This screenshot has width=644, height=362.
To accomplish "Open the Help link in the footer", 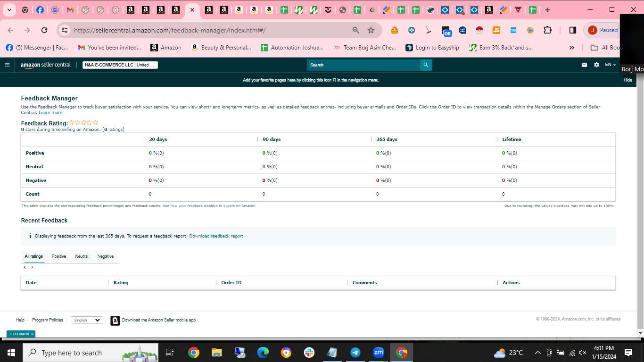I will (x=20, y=320).
